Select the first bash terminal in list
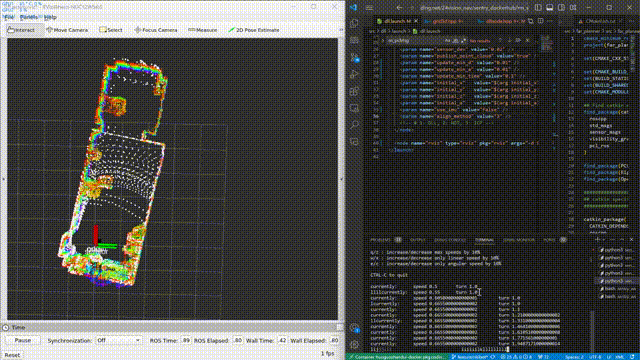Viewport: 640px width, 360px height. coord(616,289)
